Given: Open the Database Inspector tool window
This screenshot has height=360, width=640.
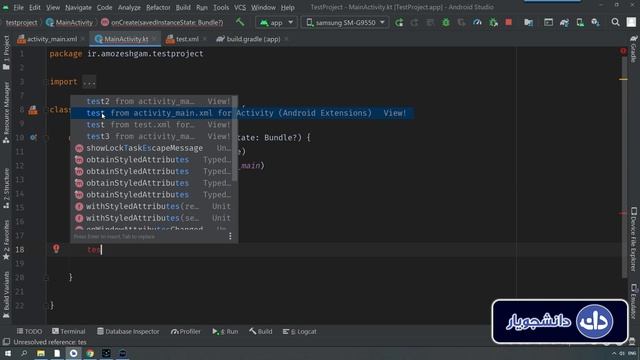Looking at the screenshot, I should [x=128, y=331].
